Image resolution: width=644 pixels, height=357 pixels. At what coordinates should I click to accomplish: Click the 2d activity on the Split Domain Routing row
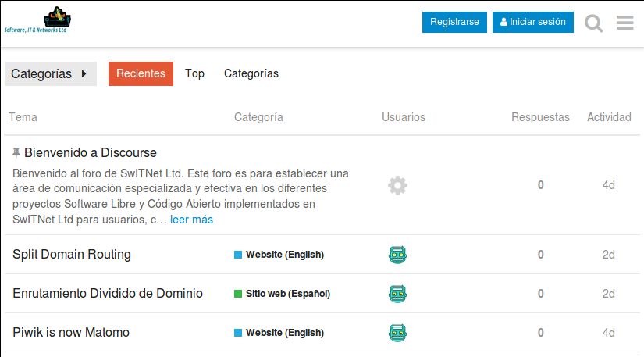click(609, 255)
